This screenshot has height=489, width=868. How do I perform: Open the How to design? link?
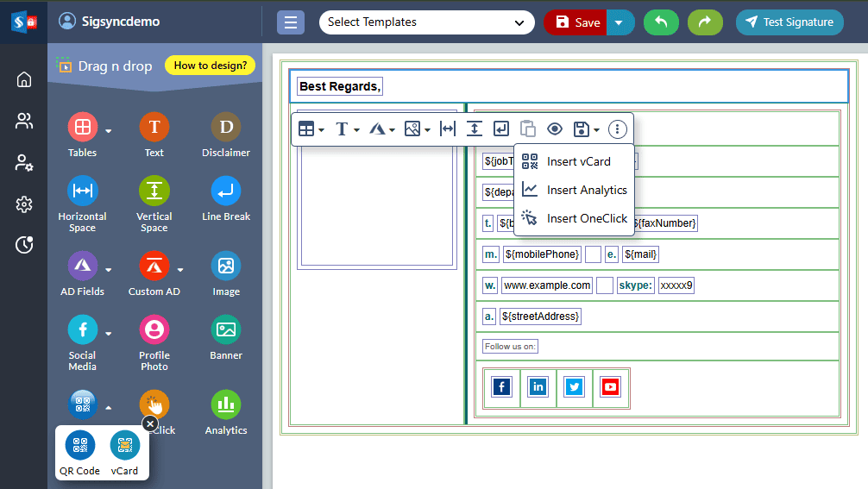(210, 66)
